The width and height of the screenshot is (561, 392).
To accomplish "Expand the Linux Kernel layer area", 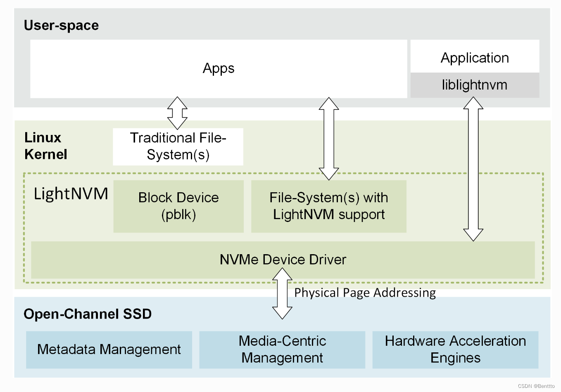I will coord(45,146).
